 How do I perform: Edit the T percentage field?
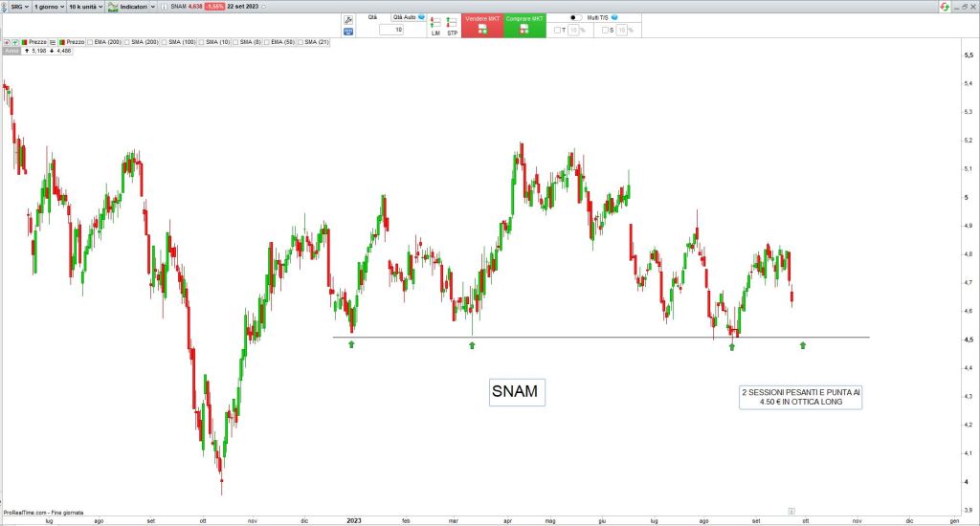coord(574,30)
